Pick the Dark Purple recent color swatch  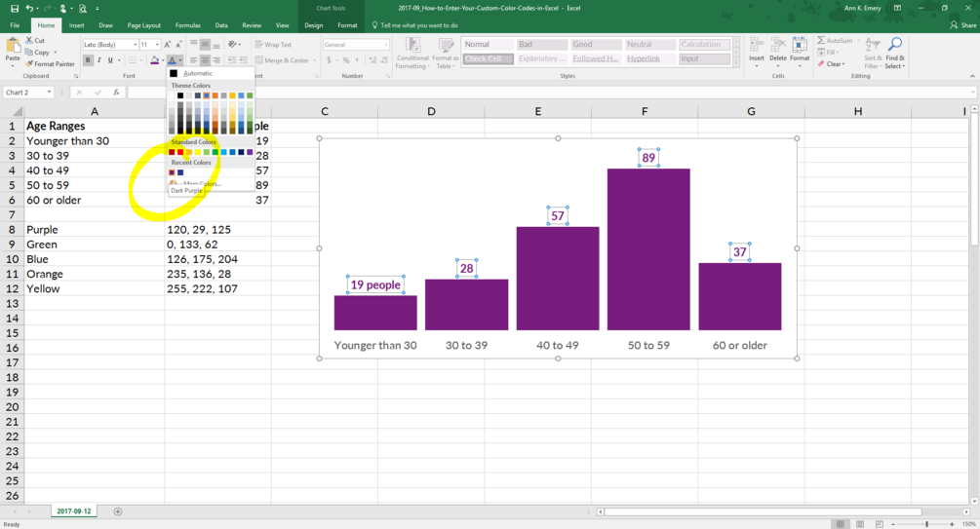172,172
